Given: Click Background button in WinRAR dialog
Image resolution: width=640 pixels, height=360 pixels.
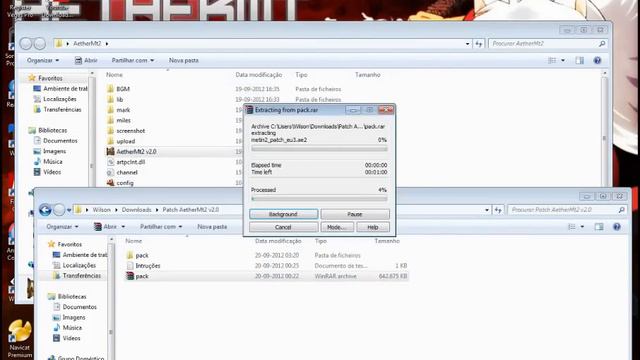Looking at the screenshot, I should (x=283, y=214).
